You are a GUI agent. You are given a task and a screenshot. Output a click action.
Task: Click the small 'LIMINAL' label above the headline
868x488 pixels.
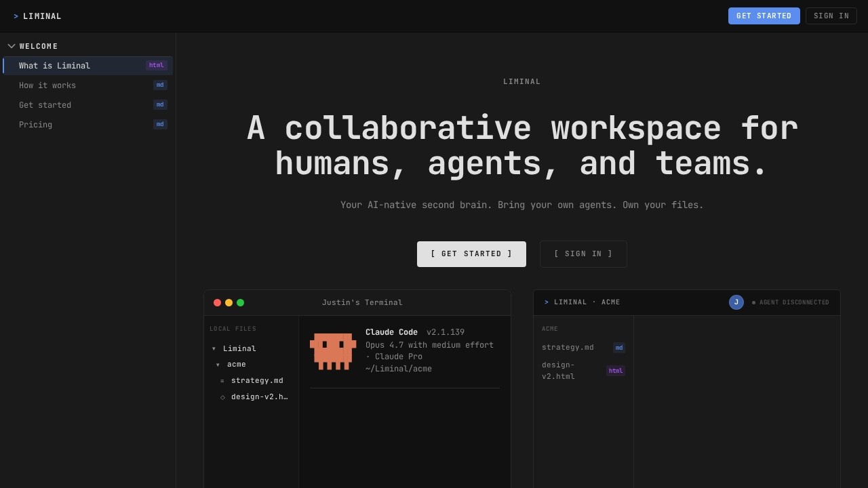pos(522,82)
